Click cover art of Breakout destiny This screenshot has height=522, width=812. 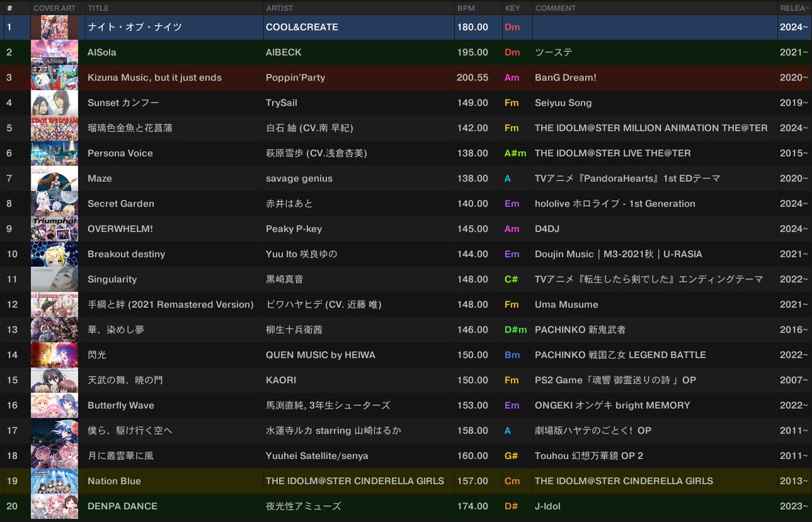pyautogui.click(x=55, y=254)
